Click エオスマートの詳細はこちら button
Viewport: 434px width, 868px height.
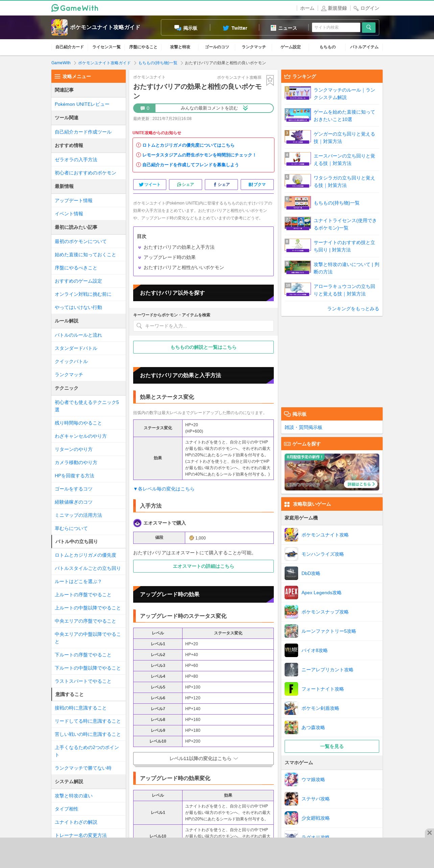(x=203, y=566)
